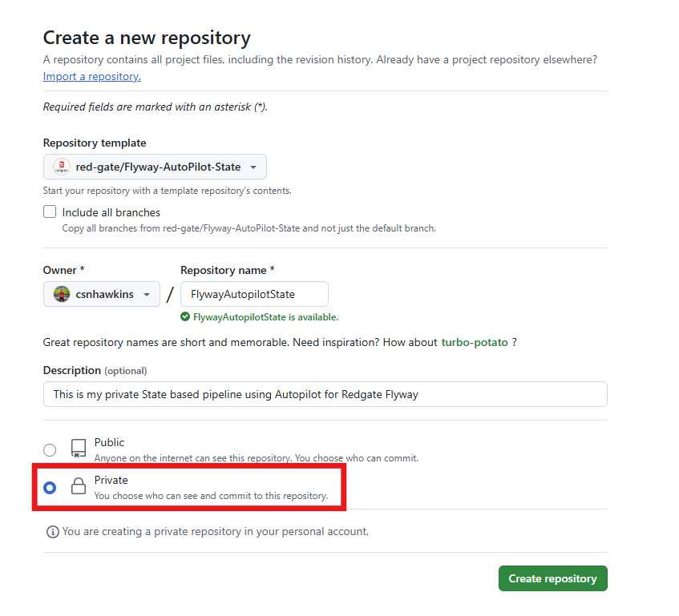Viewport: 679px width, 616px height.
Task: Select the Private visibility radio button
Action: click(50, 487)
